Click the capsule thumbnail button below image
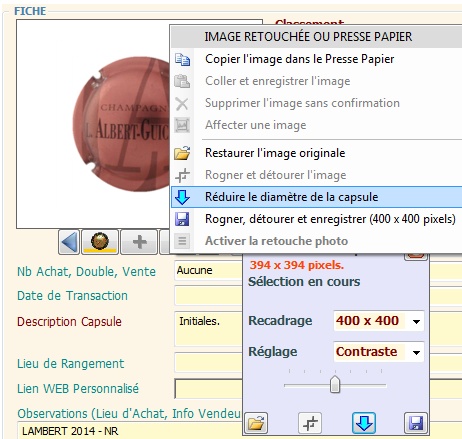462x439 pixels. pyautogui.click(x=100, y=242)
